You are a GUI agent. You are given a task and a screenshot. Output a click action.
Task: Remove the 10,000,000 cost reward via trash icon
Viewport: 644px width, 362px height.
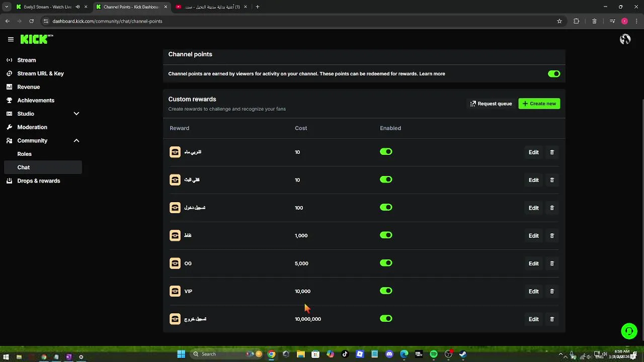pos(552,319)
